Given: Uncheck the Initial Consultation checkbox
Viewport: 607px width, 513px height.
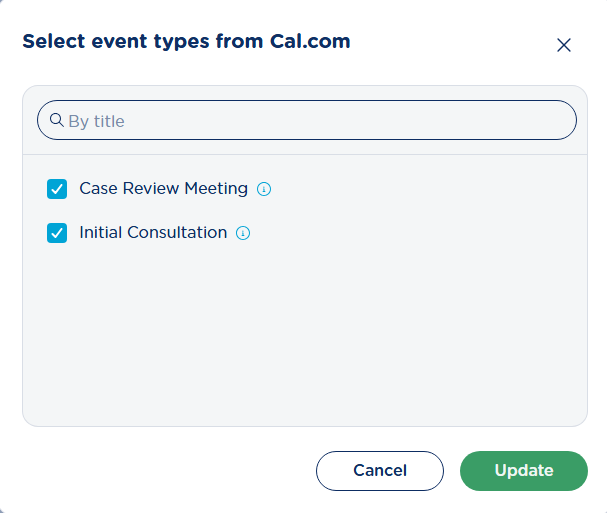Looking at the screenshot, I should coord(57,233).
